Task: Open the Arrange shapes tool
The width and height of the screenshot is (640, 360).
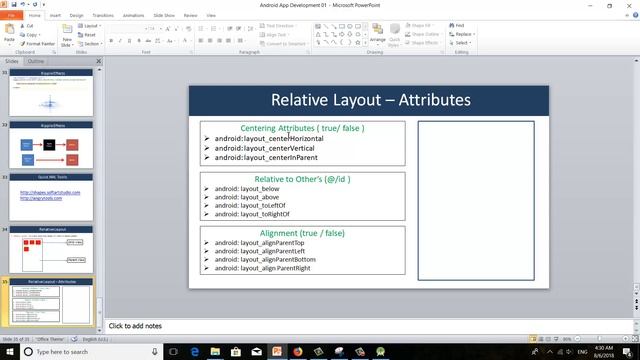Action: tap(378, 33)
